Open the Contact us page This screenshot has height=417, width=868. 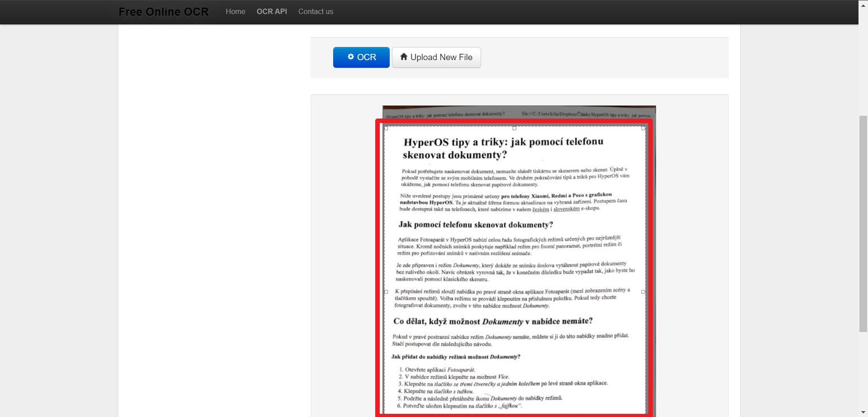coord(316,12)
